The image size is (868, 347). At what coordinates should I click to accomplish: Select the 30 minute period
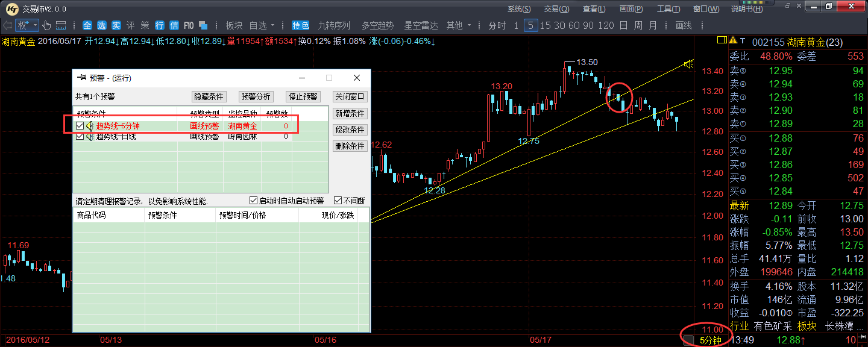click(559, 25)
